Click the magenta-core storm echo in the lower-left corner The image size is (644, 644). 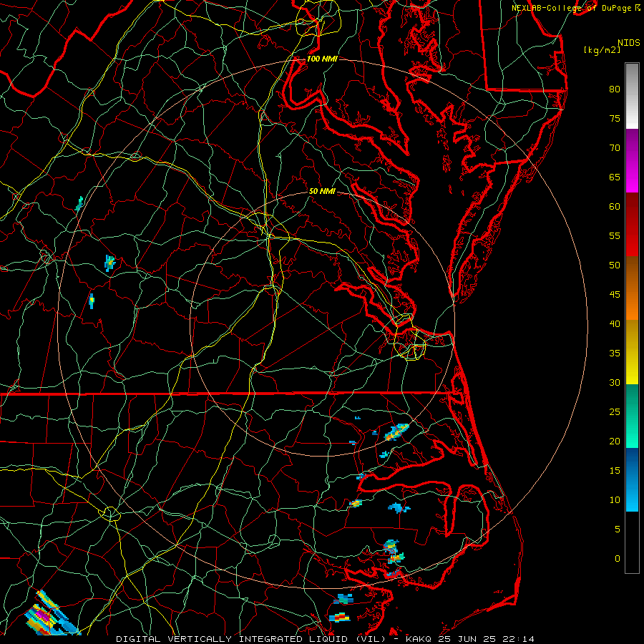point(44,616)
